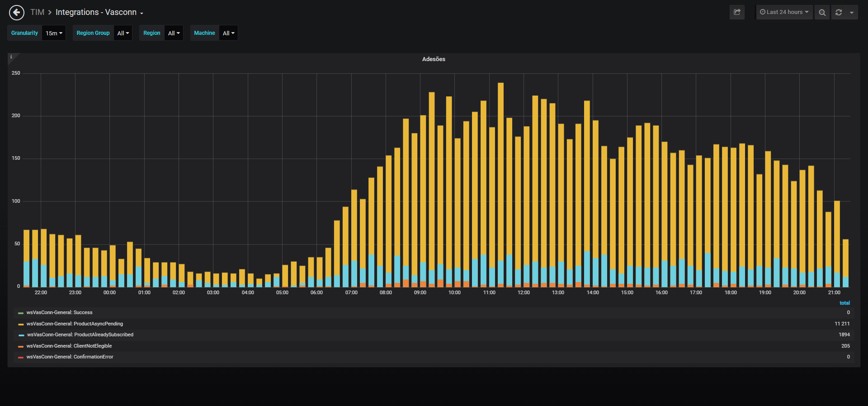Toggle the ClientNotElegible legend series
The image size is (868, 406).
point(69,346)
